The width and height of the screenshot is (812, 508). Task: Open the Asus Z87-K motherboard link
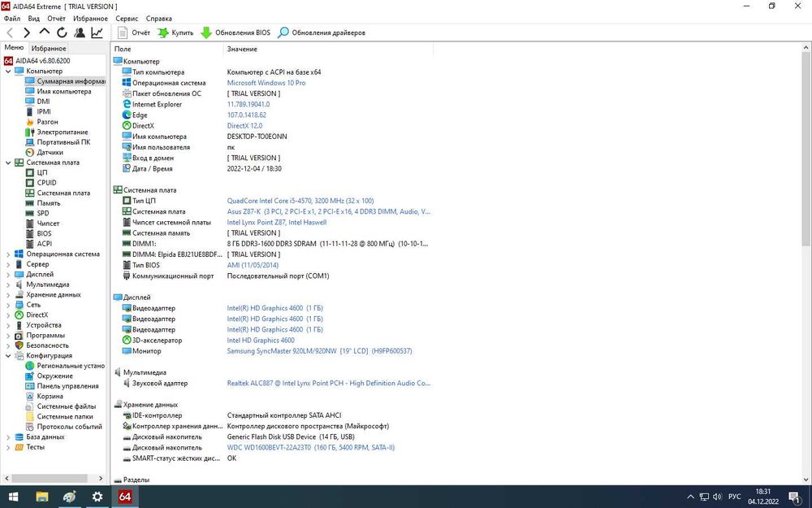[x=328, y=211]
